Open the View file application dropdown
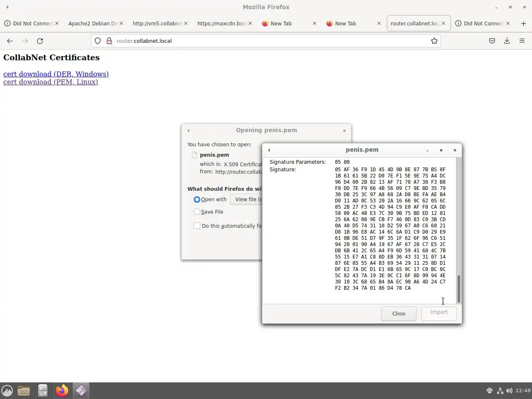Viewport: 532px width, 399px height. point(246,199)
